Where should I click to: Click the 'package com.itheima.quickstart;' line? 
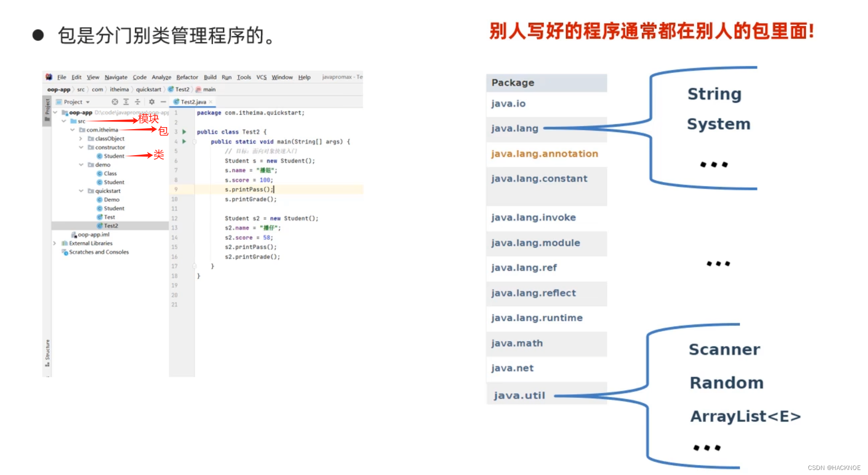(250, 113)
